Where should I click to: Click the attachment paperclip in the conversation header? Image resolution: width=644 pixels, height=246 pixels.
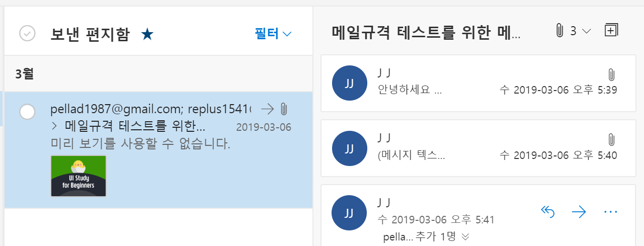(559, 31)
